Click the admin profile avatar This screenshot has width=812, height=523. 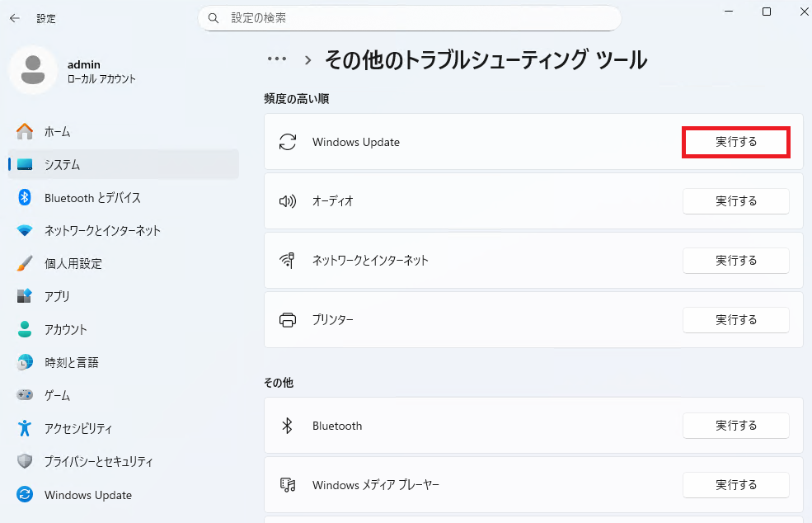pos(33,70)
